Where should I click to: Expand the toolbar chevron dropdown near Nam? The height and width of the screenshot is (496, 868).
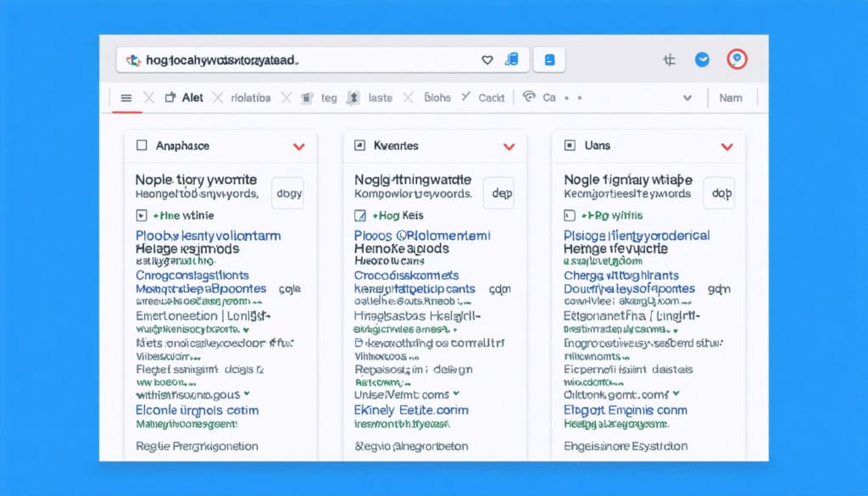pyautogui.click(x=687, y=98)
